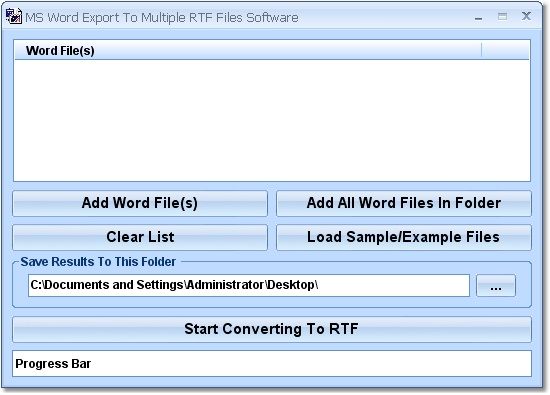Click the Clear List button
Viewport: 550px width, 395px height.
140,237
